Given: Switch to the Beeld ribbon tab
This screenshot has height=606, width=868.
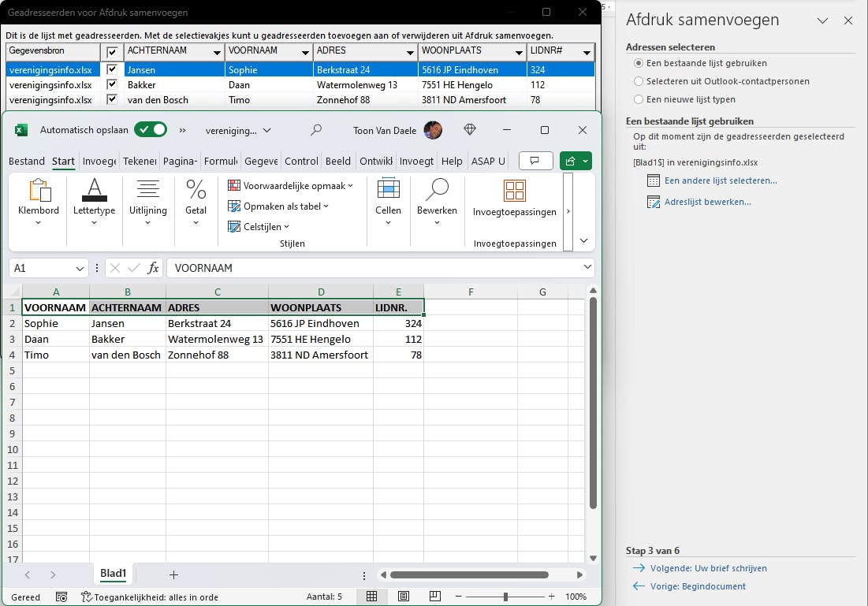Looking at the screenshot, I should 337,161.
